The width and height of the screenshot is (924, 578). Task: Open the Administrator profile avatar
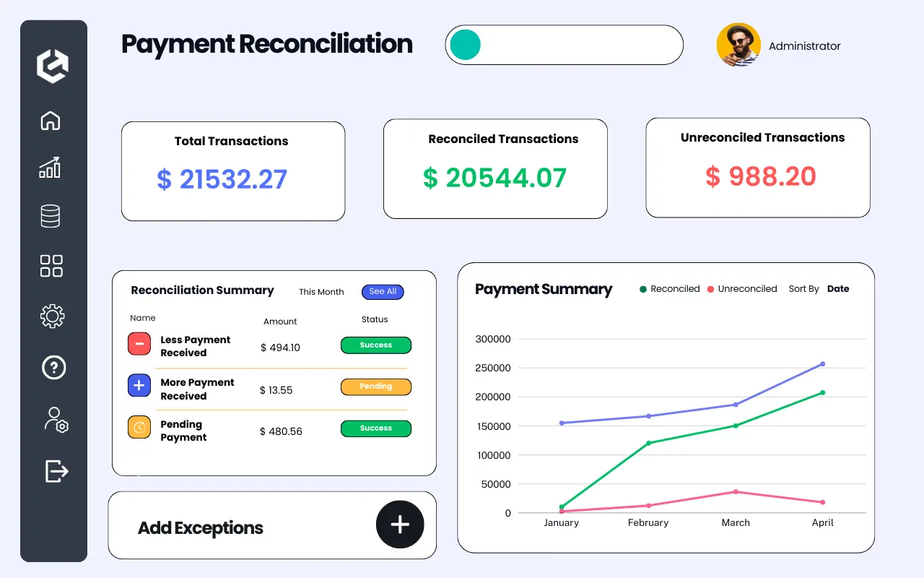(x=738, y=45)
